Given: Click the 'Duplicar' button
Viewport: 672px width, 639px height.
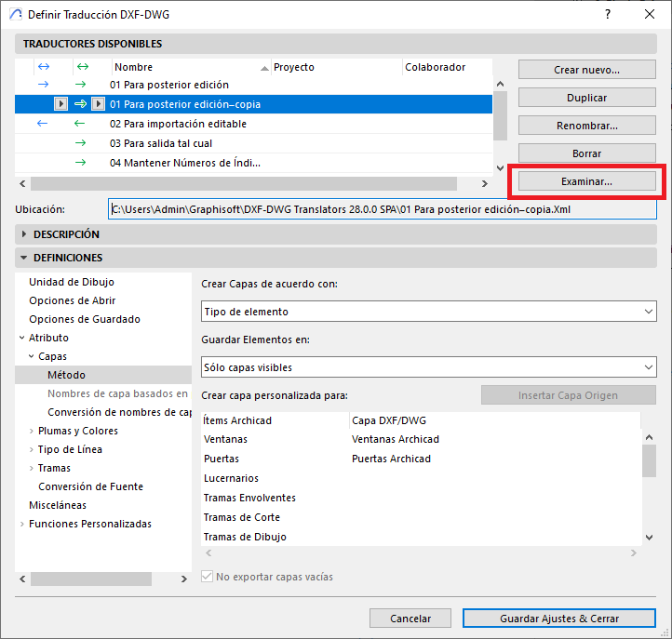Looking at the screenshot, I should pyautogui.click(x=586, y=98).
